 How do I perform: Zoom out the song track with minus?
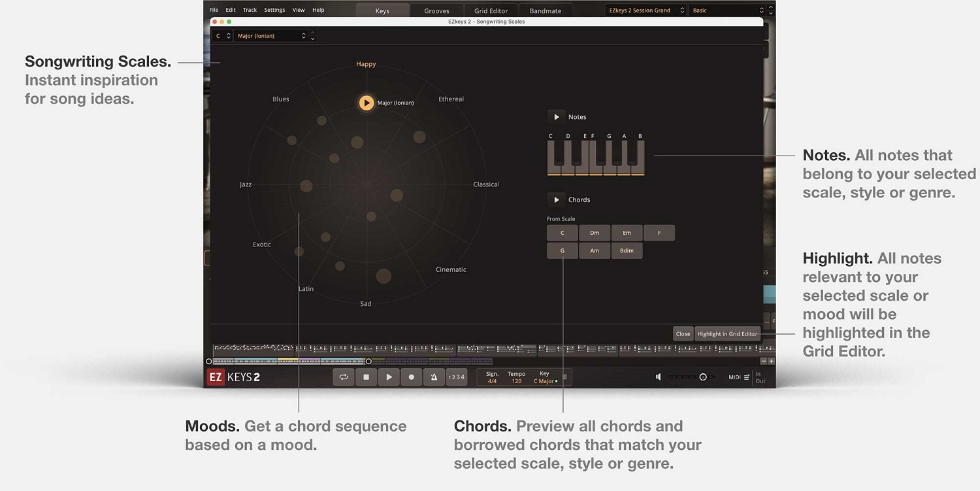click(x=763, y=361)
